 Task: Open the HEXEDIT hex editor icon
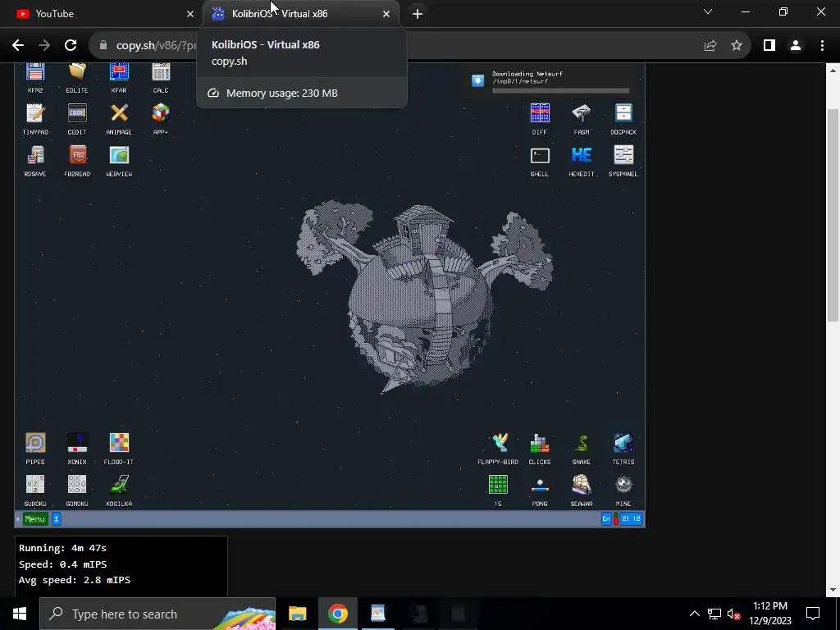point(582,161)
